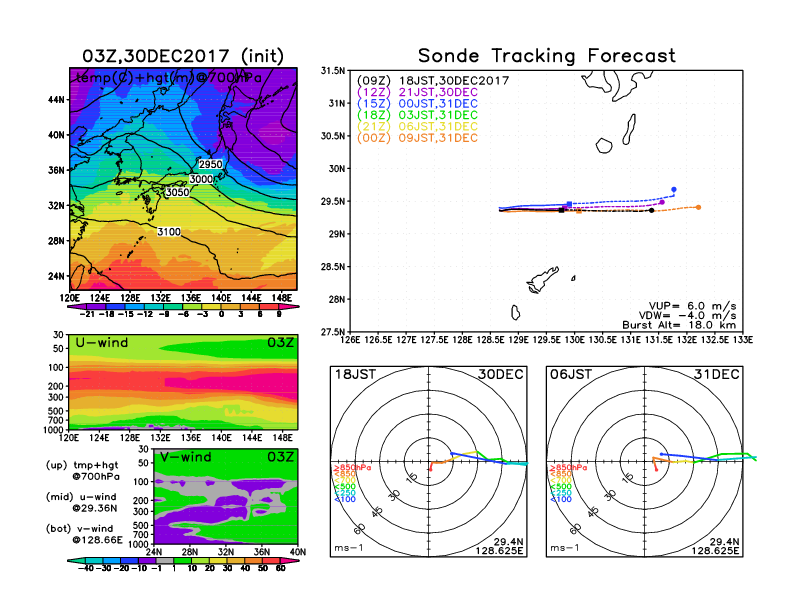Click legend entry "(18Z) 03JST,31DEC"

click(x=417, y=116)
